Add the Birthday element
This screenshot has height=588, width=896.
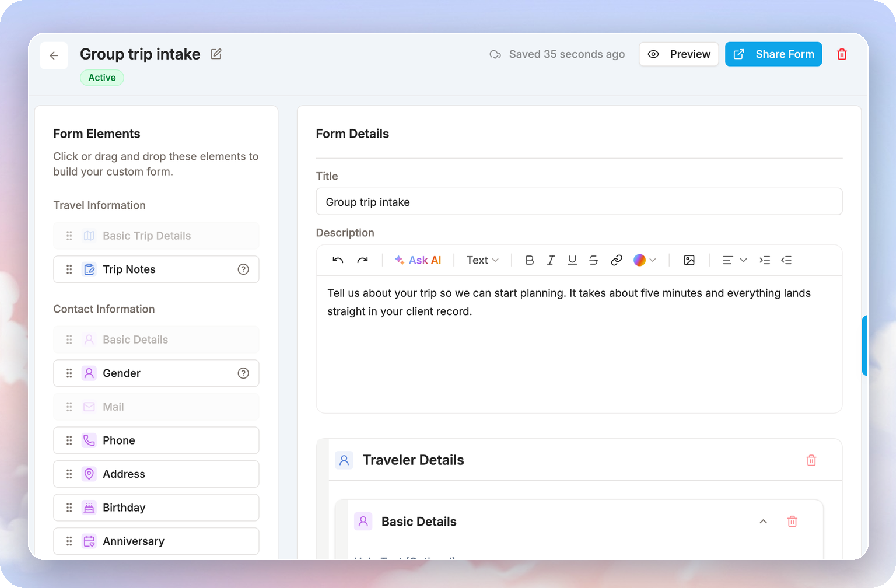pyautogui.click(x=156, y=508)
